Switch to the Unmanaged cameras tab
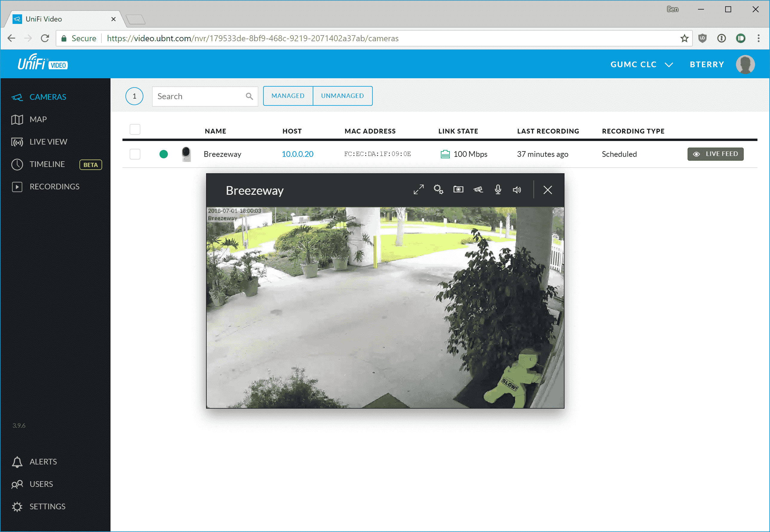This screenshot has width=770, height=532. click(343, 96)
